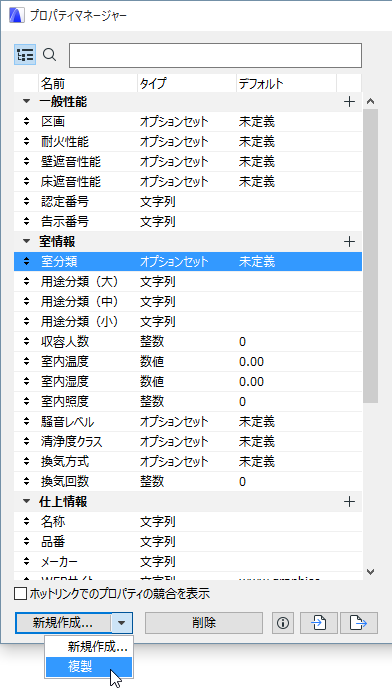Grab the reorder handle for 騒音レベル
This screenshot has width=392, height=692.
click(26, 422)
